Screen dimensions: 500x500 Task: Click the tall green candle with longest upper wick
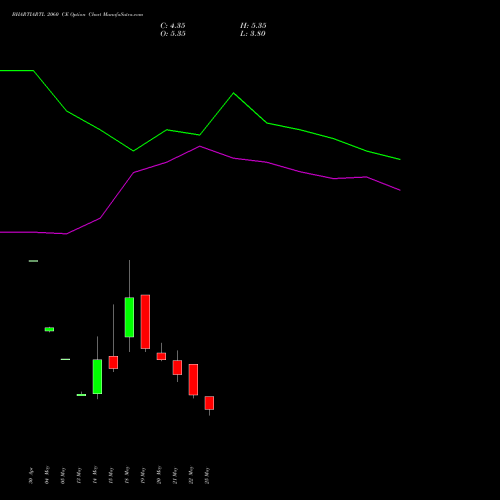point(129,317)
